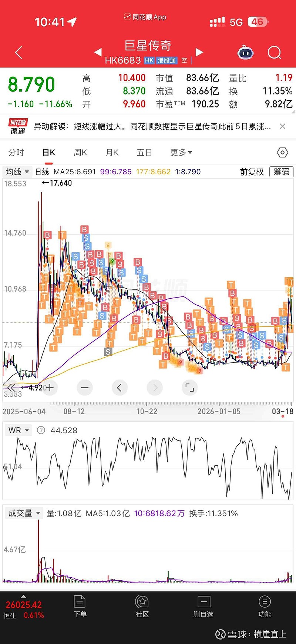Select the 周K tab
Viewport: 296px width, 644px height.
click(80, 152)
